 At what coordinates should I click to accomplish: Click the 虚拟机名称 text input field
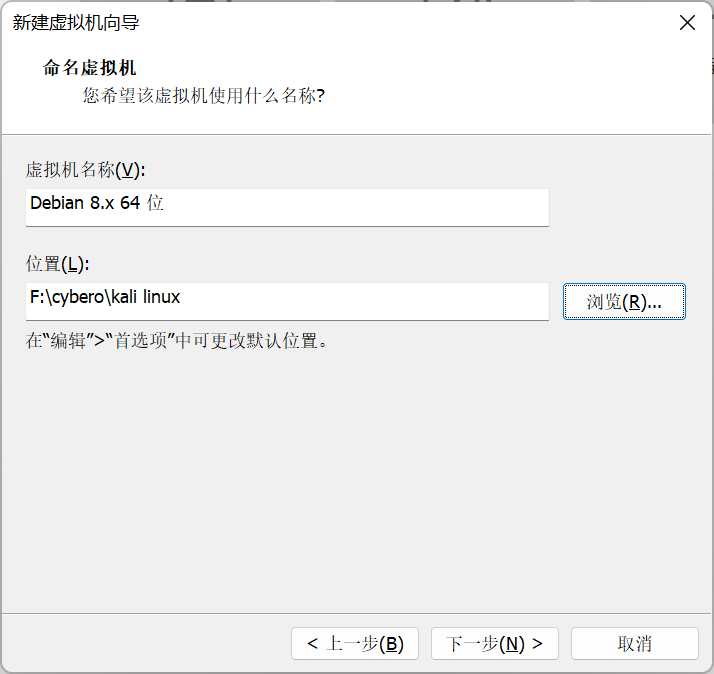pyautogui.click(x=288, y=206)
